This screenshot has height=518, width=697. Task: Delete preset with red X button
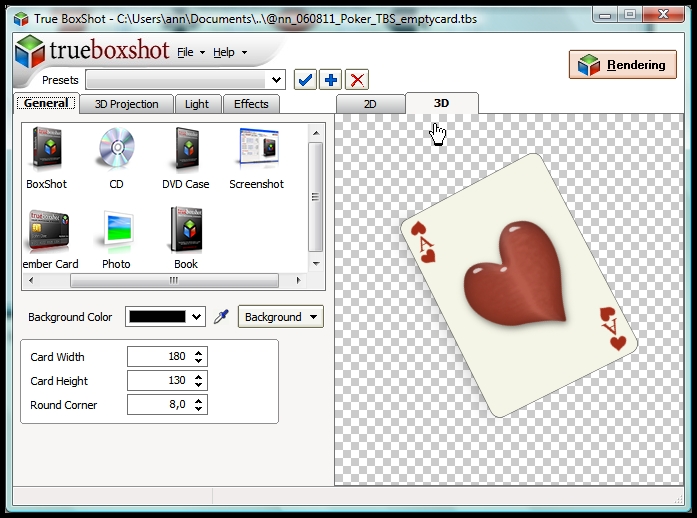(357, 80)
